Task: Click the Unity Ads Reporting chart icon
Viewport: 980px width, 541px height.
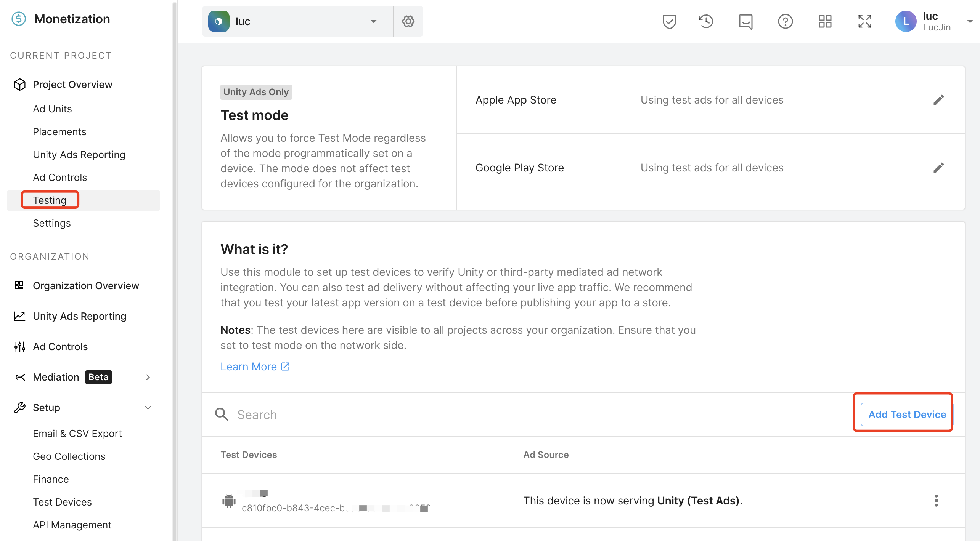Action: [20, 316]
